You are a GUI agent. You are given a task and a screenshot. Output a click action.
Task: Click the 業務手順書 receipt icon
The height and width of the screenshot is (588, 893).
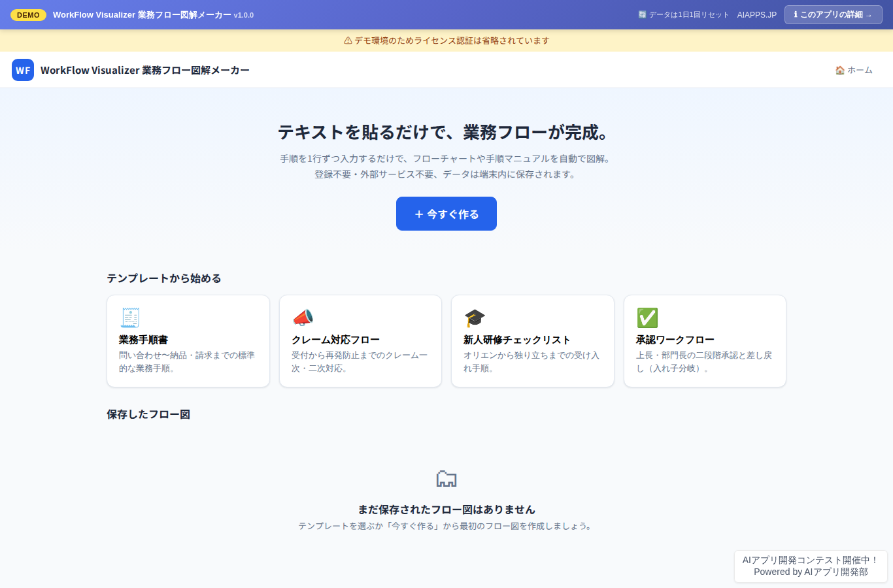coord(130,318)
